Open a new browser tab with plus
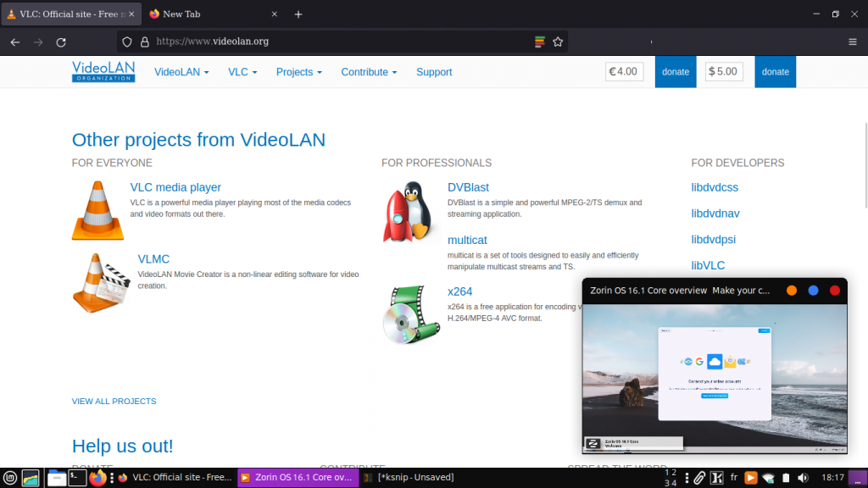Image resolution: width=868 pixels, height=488 pixels. (x=298, y=14)
